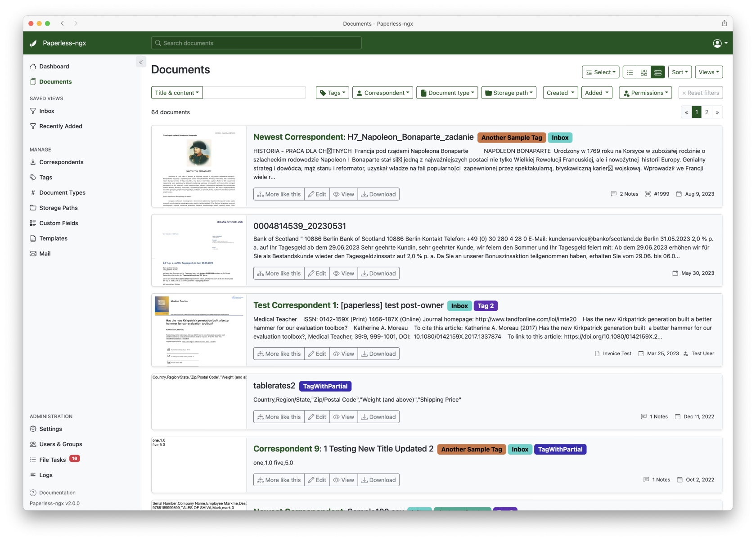Click the purple TagWithPartial tag on tablerates2
This screenshot has width=756, height=541.
pyautogui.click(x=325, y=386)
